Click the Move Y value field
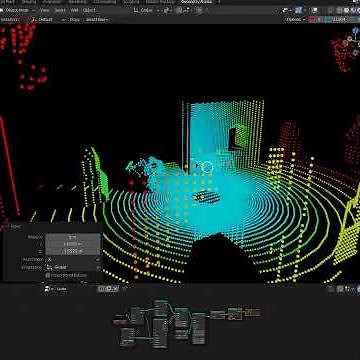Image resolution: width=360 pixels, height=360 pixels. tap(73, 245)
